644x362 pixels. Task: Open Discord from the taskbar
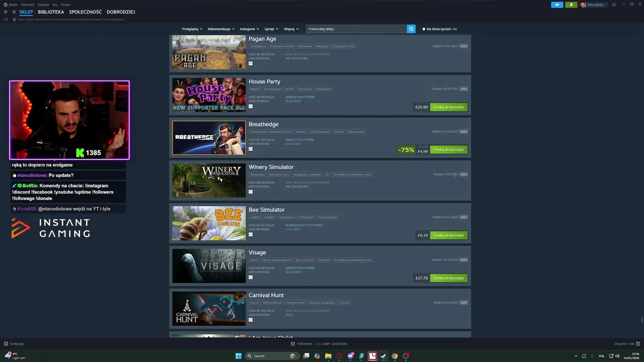click(x=351, y=356)
